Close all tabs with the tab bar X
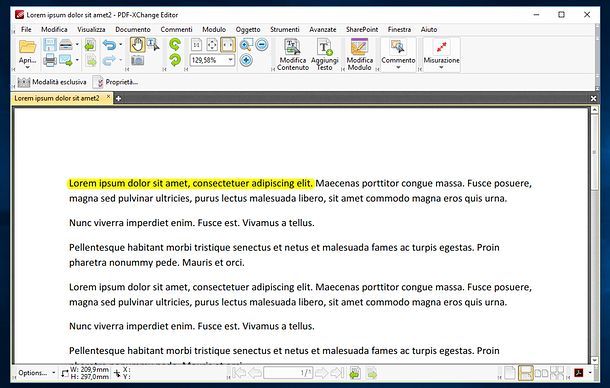Viewport: 610px width, 388px height. pyautogui.click(x=593, y=99)
